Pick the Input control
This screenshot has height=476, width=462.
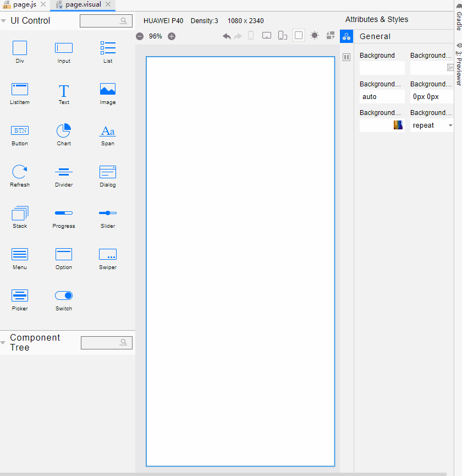64,52
